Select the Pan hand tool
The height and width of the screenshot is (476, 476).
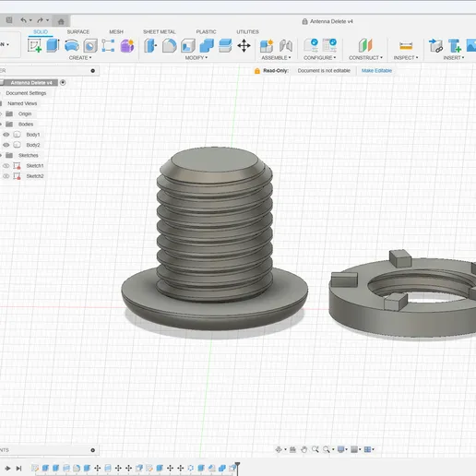click(x=303, y=449)
